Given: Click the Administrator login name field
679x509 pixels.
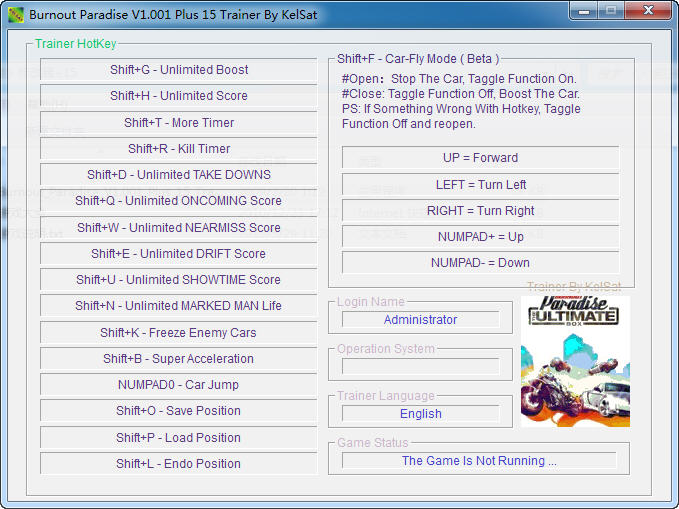Looking at the screenshot, I should [x=420, y=320].
